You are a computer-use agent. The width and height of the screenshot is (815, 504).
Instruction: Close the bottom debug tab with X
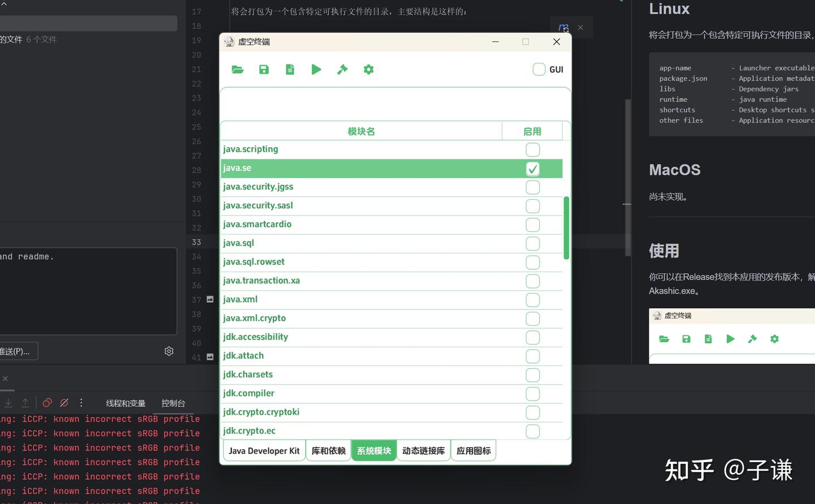[x=5, y=378]
